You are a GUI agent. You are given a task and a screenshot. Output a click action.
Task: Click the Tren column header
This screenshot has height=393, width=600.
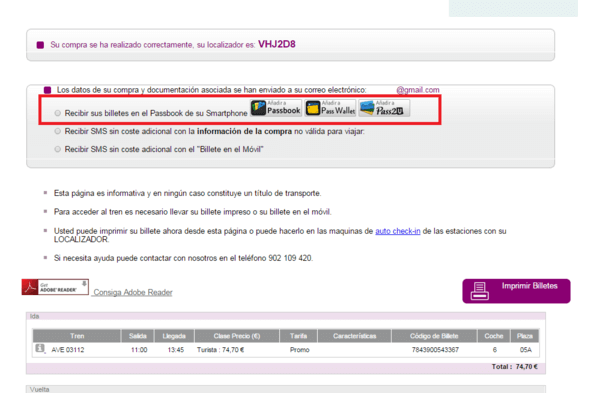pos(77,336)
